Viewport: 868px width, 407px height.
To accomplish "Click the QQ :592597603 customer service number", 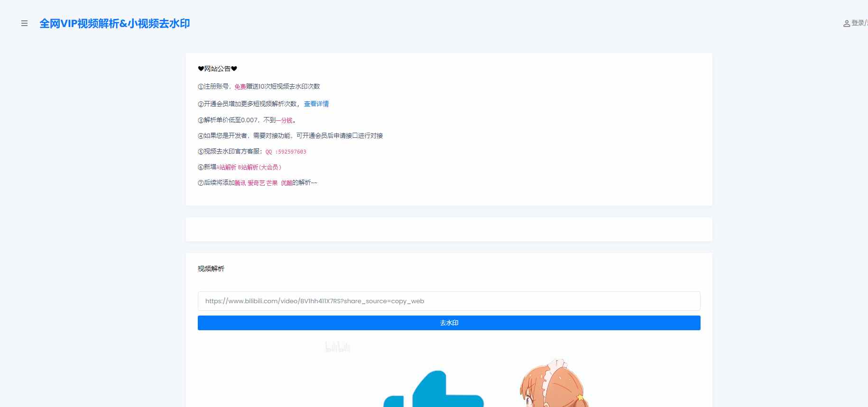I will [x=286, y=152].
